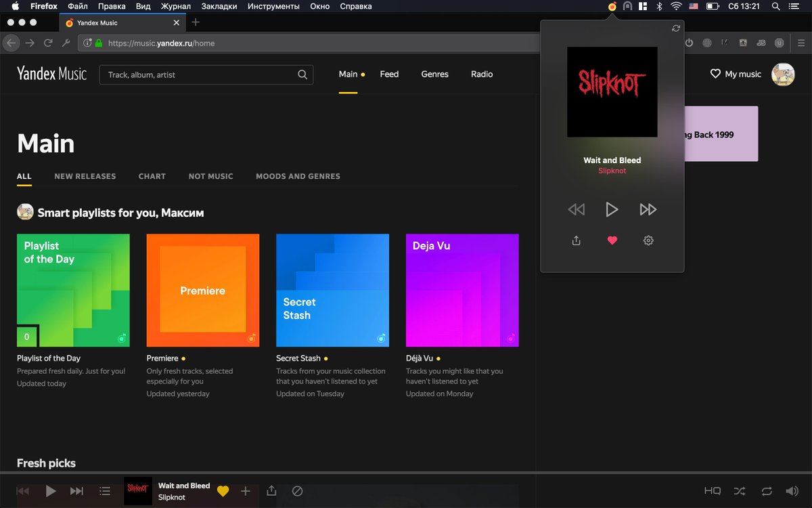Click the Yandex Music menu bar extension icon
The image size is (812, 508).
tap(612, 6)
